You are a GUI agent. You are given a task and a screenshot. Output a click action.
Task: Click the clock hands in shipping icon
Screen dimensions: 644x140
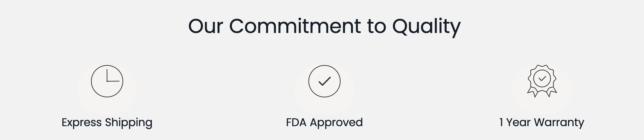tap(113, 75)
